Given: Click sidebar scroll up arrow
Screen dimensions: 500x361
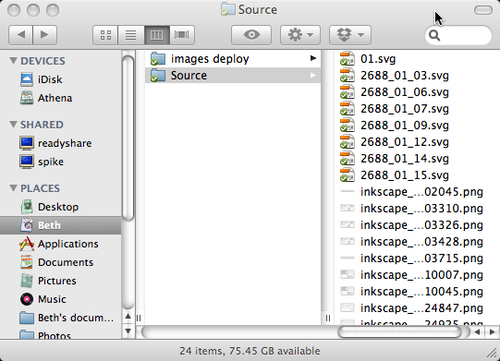Looking at the screenshot, I should pos(128,316).
